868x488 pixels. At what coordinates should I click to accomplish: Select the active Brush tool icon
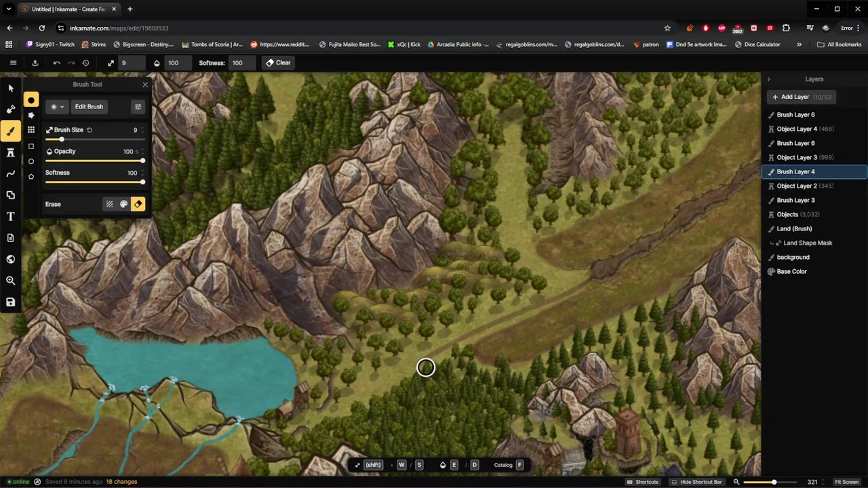10,131
